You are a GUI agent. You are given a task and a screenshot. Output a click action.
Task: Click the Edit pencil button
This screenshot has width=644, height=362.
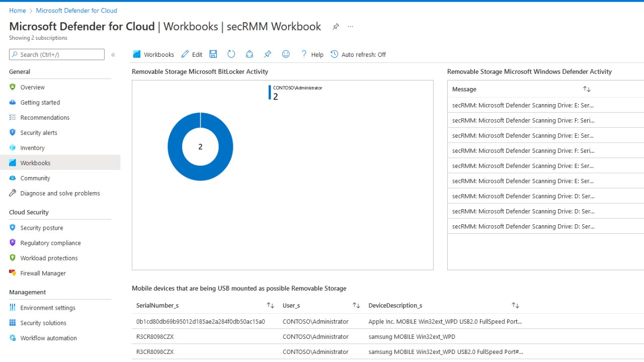(192, 54)
